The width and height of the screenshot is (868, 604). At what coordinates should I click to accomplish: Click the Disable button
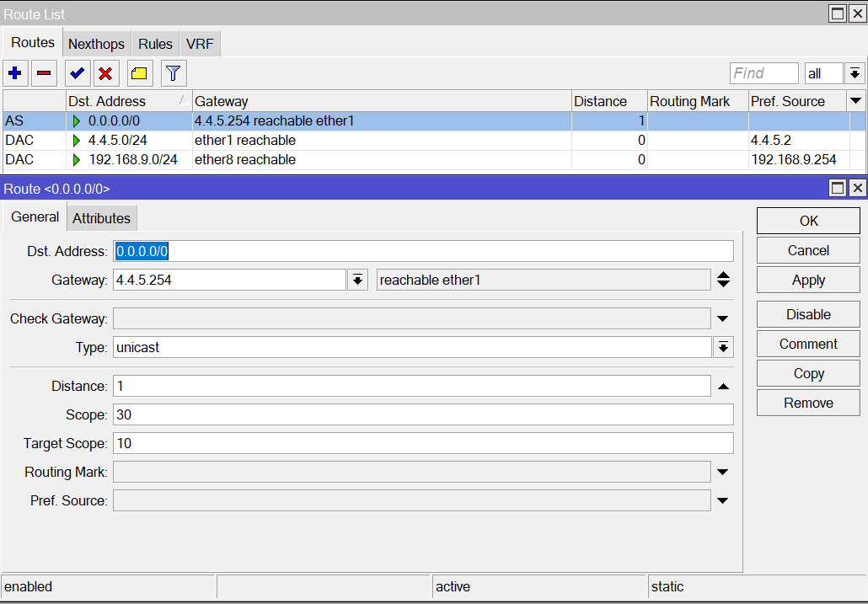(807, 314)
